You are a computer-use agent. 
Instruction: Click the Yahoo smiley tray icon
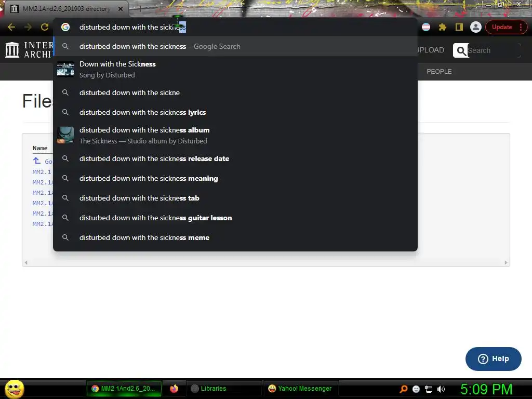[x=416, y=389]
